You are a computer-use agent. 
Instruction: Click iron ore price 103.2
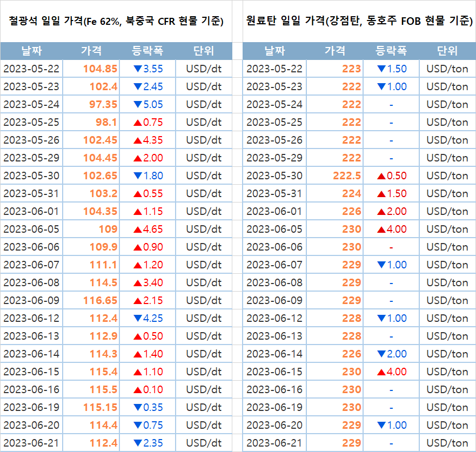tap(104, 193)
